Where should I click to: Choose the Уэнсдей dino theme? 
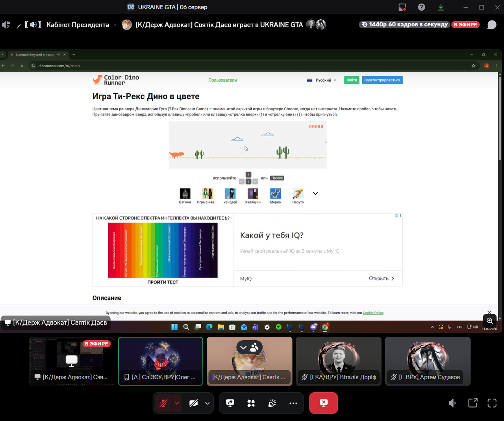230,196
